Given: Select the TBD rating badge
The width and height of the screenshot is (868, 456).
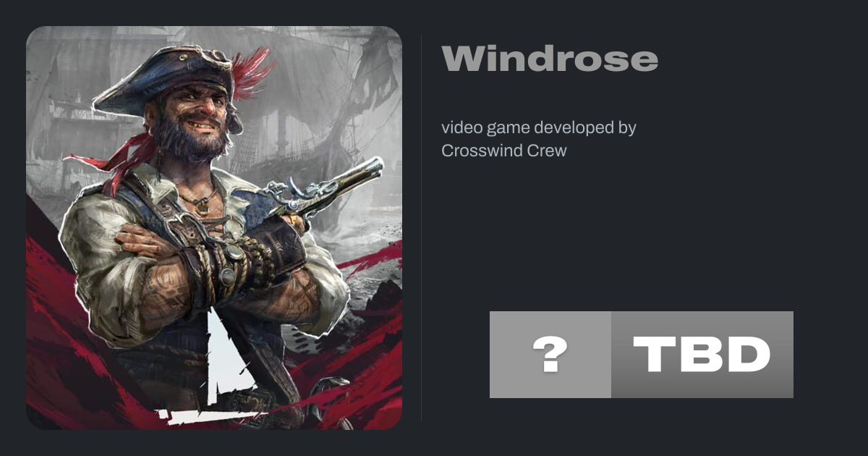Looking at the screenshot, I should point(702,355).
